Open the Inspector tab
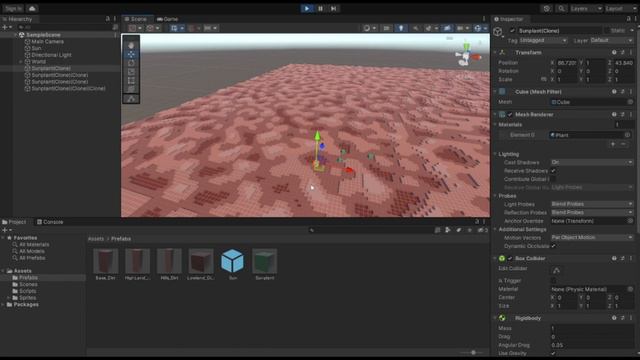The image size is (640, 360). (x=509, y=19)
